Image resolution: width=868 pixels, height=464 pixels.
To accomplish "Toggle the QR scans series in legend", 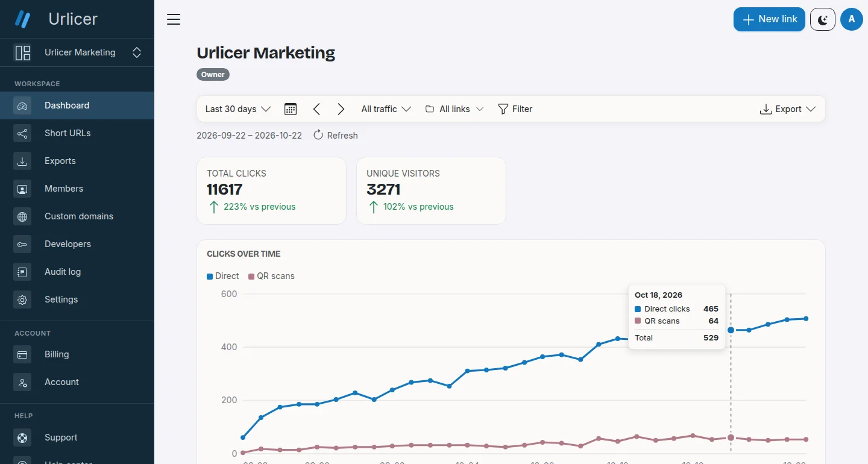I will click(x=271, y=276).
